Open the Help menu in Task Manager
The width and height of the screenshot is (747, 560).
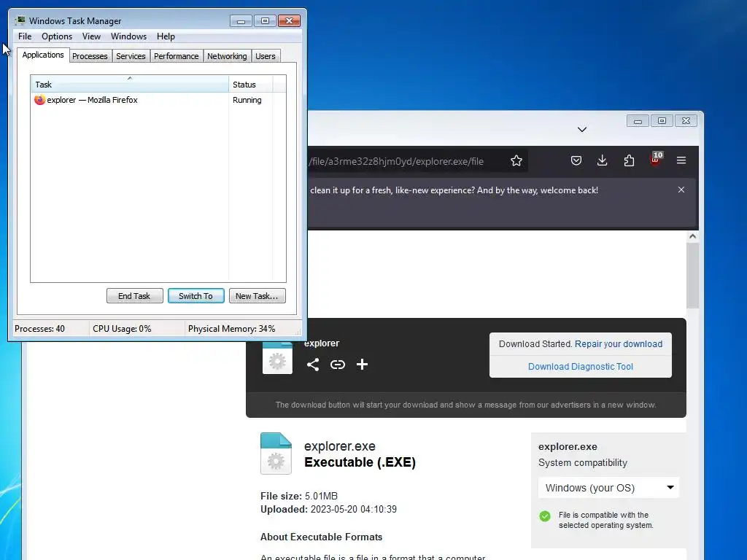coord(166,36)
